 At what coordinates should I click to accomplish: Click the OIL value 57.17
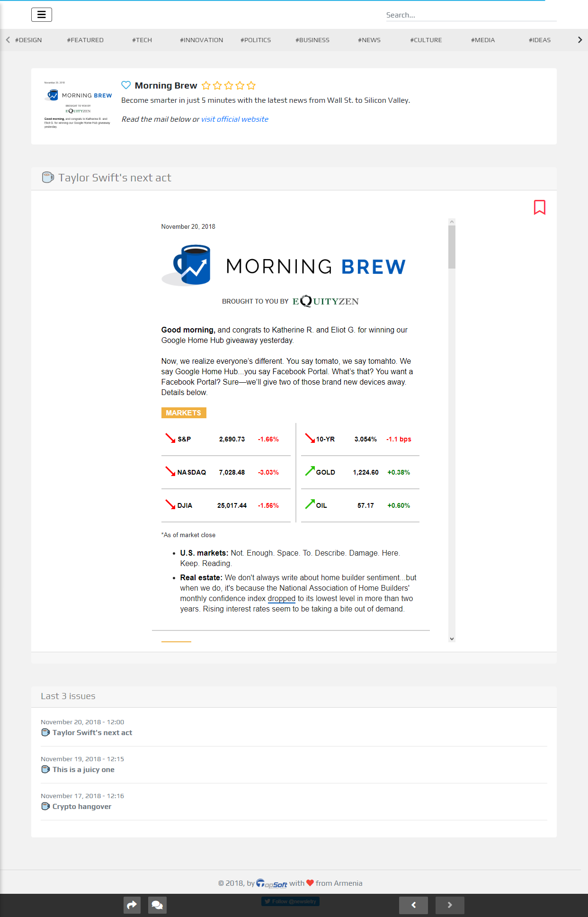[x=365, y=506]
